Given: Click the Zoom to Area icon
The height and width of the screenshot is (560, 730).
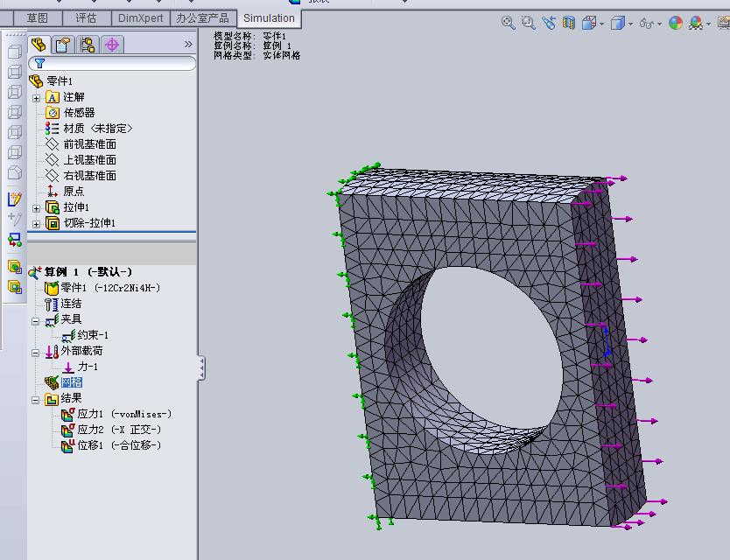Looking at the screenshot, I should pyautogui.click(x=529, y=23).
